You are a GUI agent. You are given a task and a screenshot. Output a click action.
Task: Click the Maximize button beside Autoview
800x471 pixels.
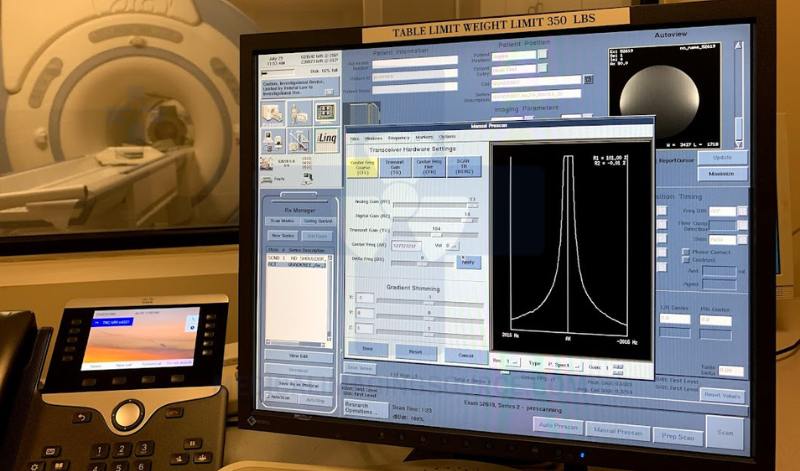(x=722, y=173)
